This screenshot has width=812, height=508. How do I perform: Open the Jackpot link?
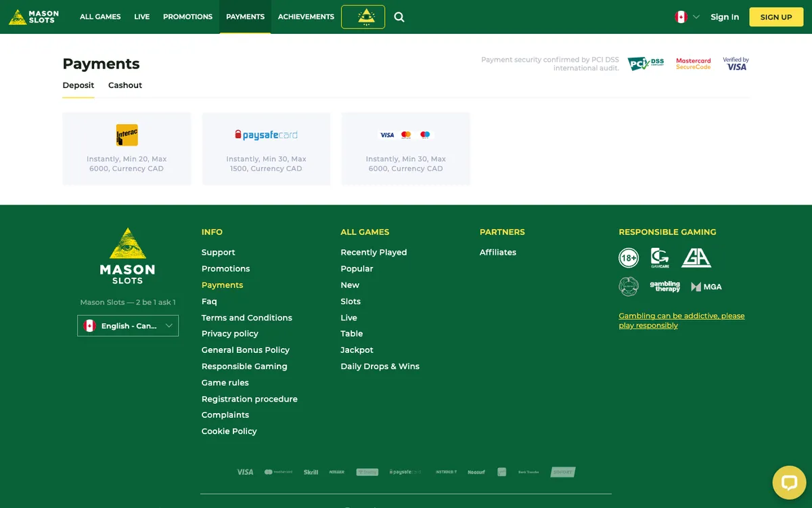(357, 350)
